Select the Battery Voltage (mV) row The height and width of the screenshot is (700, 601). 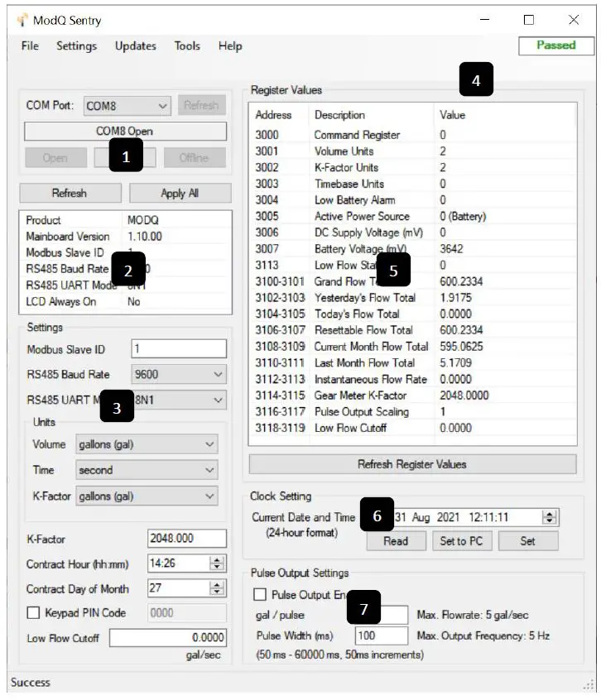(x=412, y=249)
